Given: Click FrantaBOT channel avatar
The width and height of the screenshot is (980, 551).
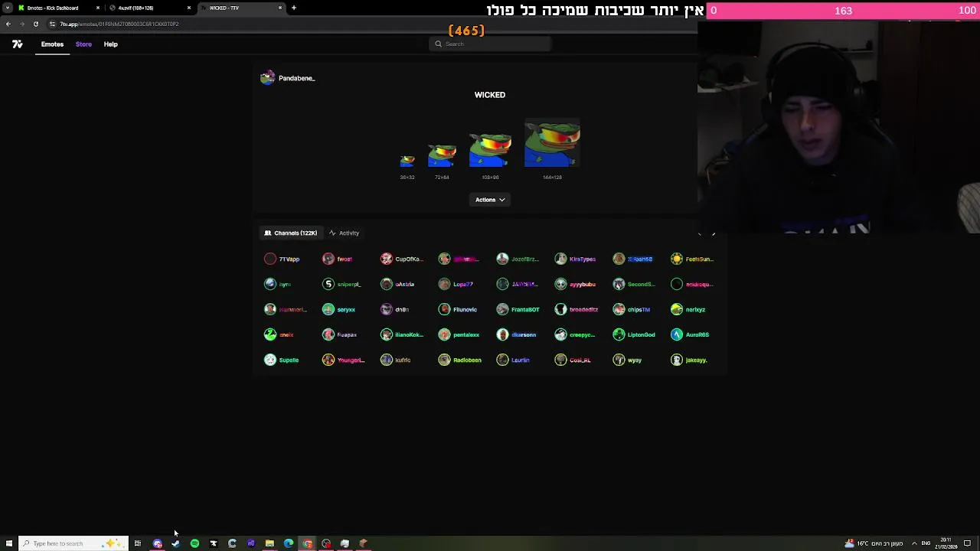Looking at the screenshot, I should [x=503, y=309].
